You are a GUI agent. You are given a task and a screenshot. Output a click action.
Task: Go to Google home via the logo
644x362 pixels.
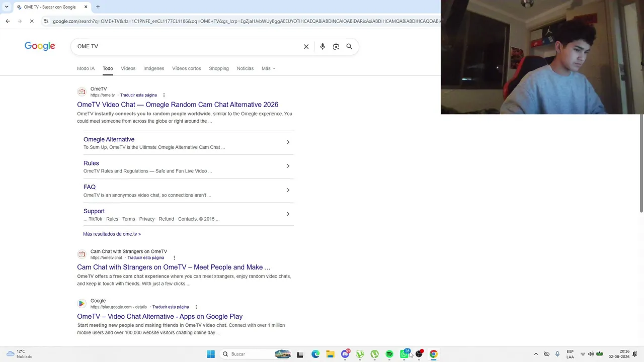[x=40, y=46]
